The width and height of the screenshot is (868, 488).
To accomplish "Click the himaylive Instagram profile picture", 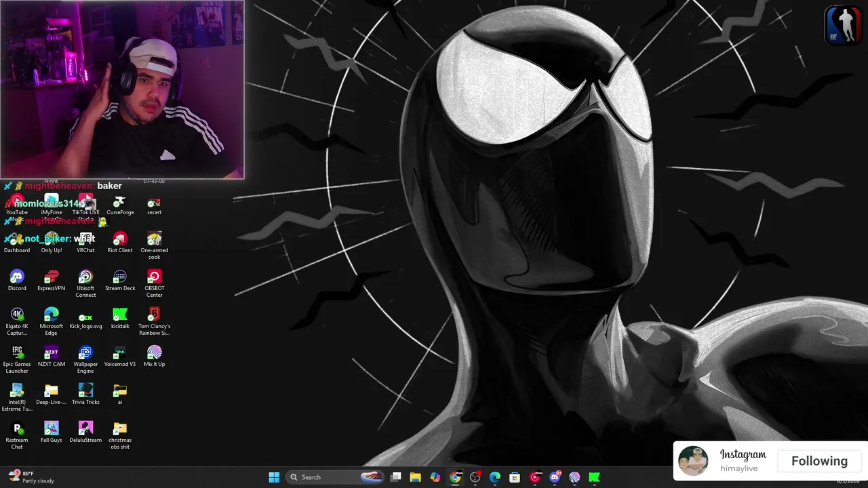I will click(x=693, y=461).
